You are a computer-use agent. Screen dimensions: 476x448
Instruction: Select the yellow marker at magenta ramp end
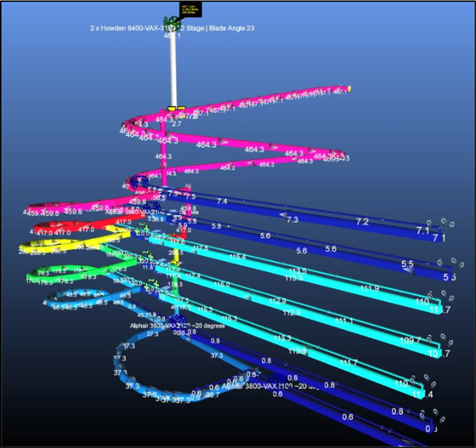(349, 89)
